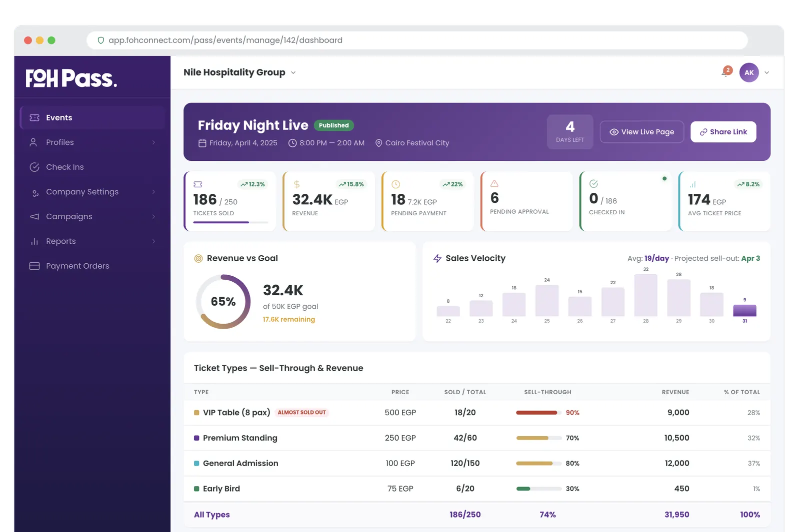Screen dimensions: 800x532
Task: Click the address bar URL field
Action: (417, 40)
